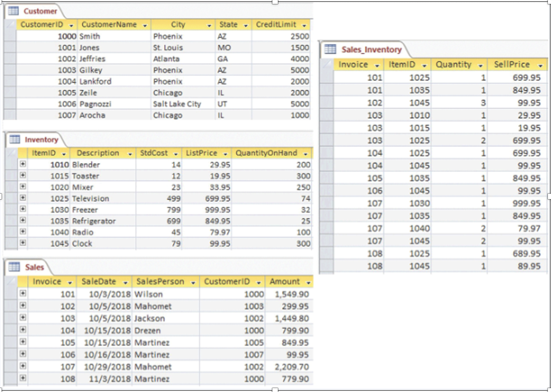Select the "Drezen" salesperson cell

[166, 330]
